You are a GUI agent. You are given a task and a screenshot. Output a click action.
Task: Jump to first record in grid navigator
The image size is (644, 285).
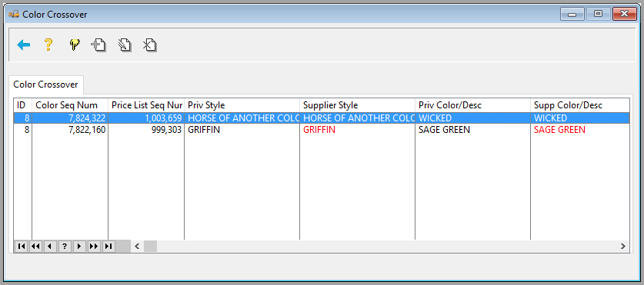[22, 246]
